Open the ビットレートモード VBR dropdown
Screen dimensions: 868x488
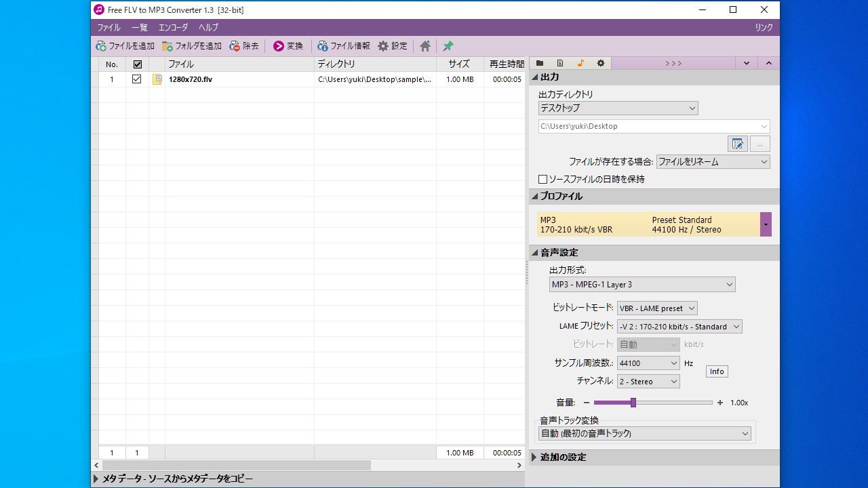pos(657,308)
